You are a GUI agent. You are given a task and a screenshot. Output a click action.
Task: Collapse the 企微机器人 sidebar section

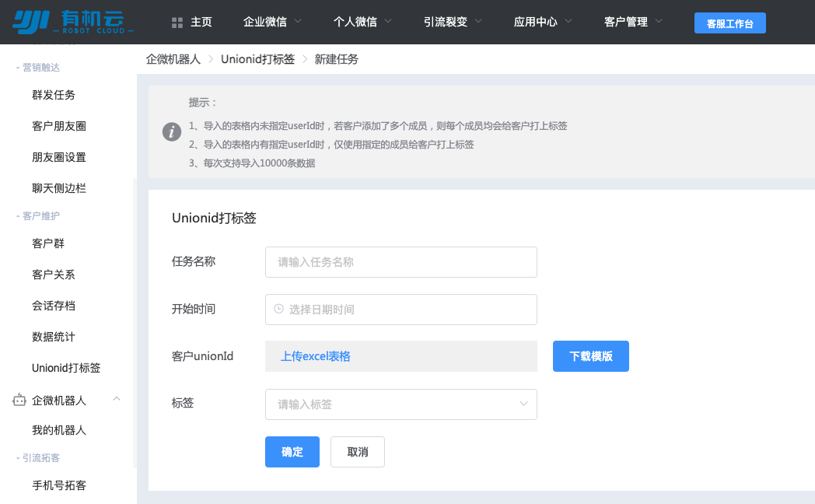point(116,398)
